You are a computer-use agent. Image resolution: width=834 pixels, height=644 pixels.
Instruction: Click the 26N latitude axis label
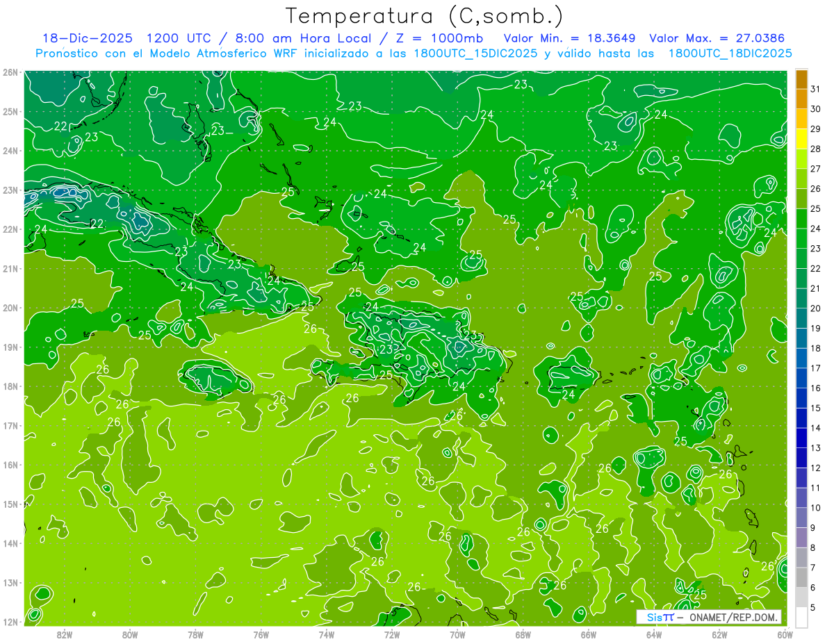click(10, 72)
